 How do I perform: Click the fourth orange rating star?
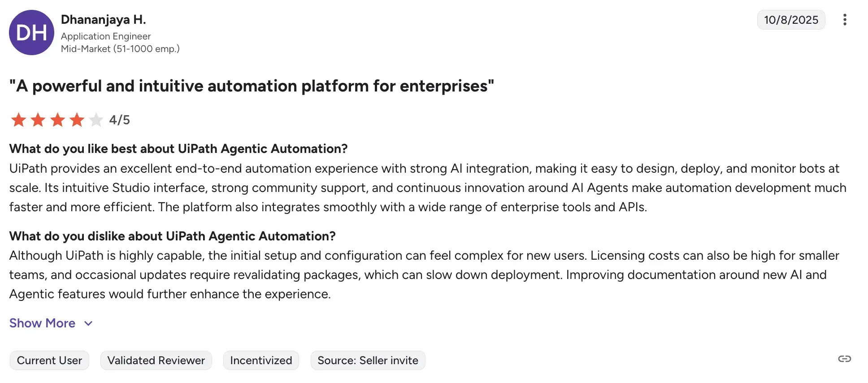[77, 120]
